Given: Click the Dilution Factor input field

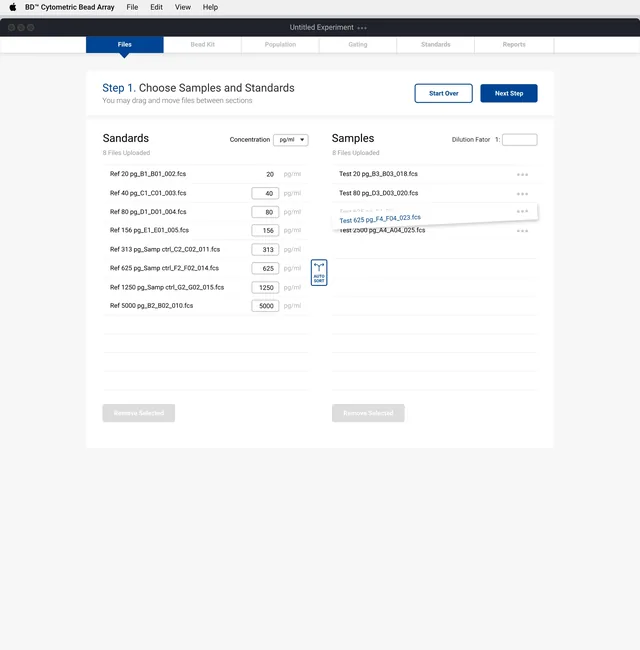Looking at the screenshot, I should 520,140.
